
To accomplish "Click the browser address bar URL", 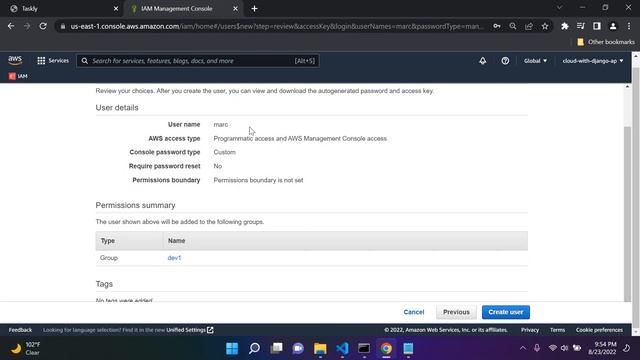I will (276, 26).
